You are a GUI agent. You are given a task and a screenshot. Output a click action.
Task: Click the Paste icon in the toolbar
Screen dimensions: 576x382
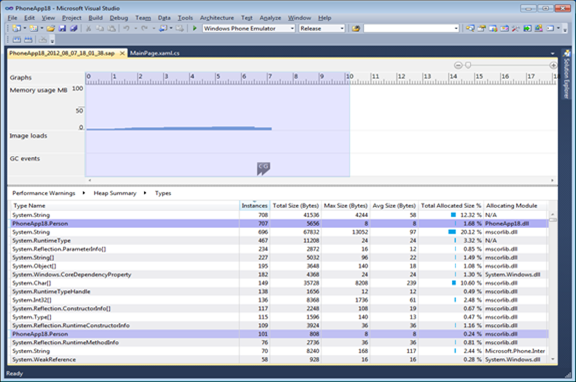click(111, 28)
